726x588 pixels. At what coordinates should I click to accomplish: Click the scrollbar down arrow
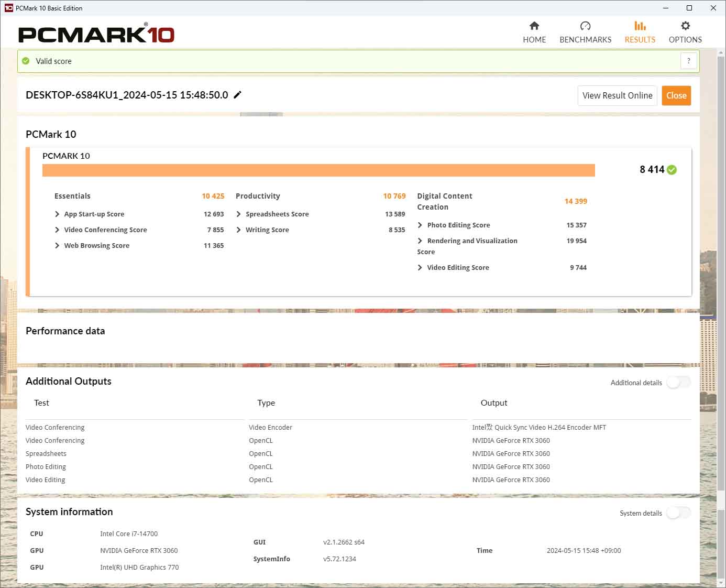(721, 582)
